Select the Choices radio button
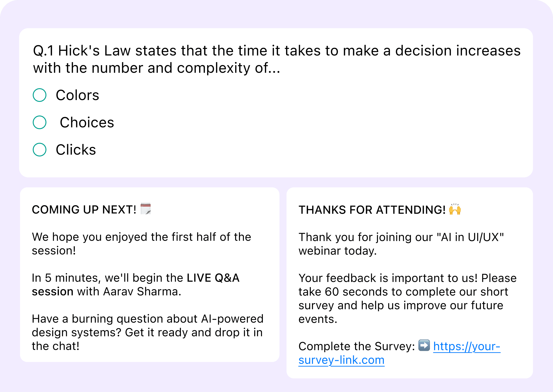The width and height of the screenshot is (553, 392). click(40, 122)
